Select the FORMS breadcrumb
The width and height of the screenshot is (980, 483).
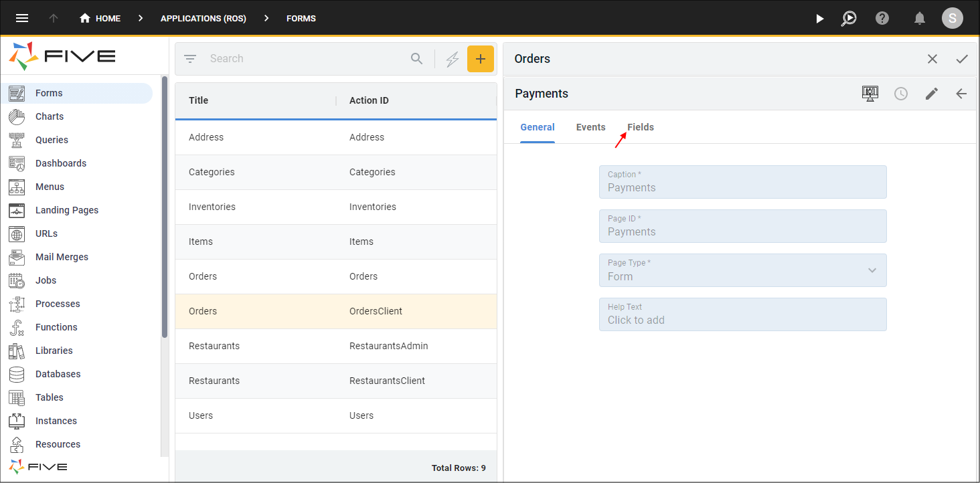[x=301, y=18]
